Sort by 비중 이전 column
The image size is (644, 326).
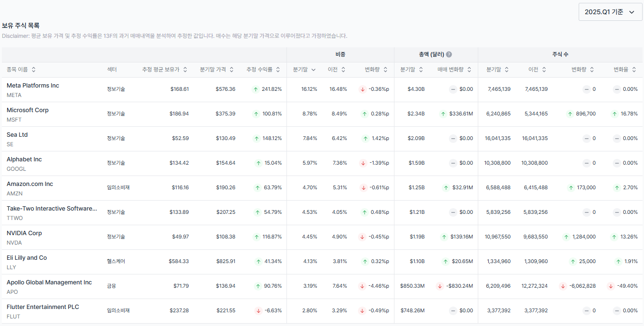click(x=337, y=70)
